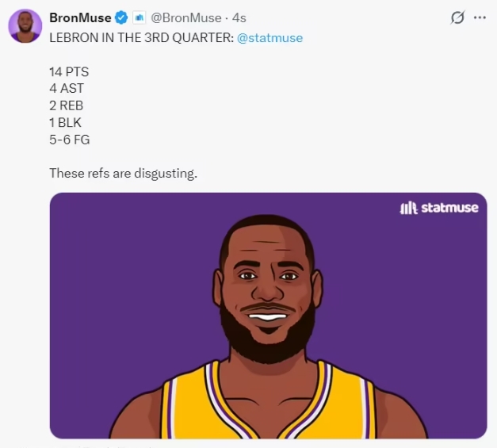Click the statmuse logo on the image
The width and height of the screenshot is (497, 448).
click(x=439, y=209)
